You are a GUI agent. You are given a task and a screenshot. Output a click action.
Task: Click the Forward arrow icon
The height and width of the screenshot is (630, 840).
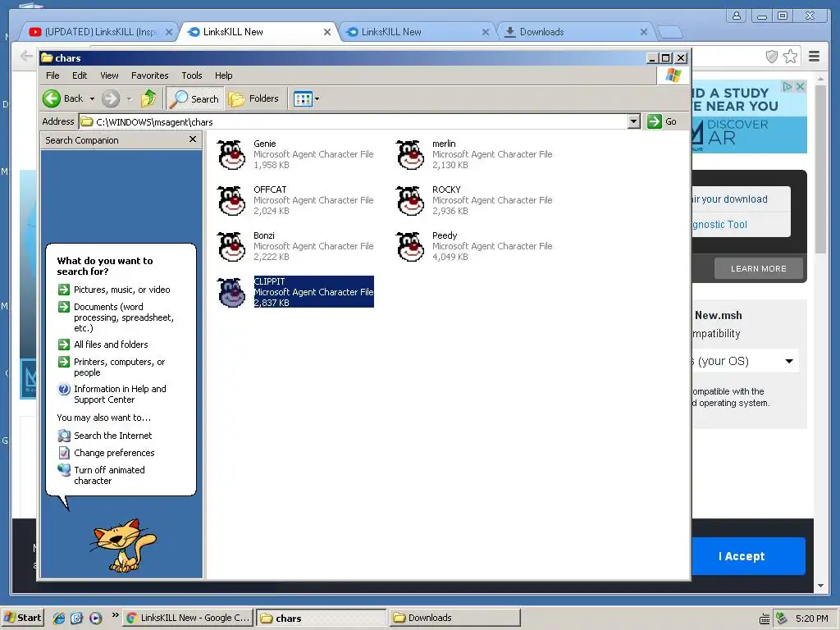pos(111,98)
